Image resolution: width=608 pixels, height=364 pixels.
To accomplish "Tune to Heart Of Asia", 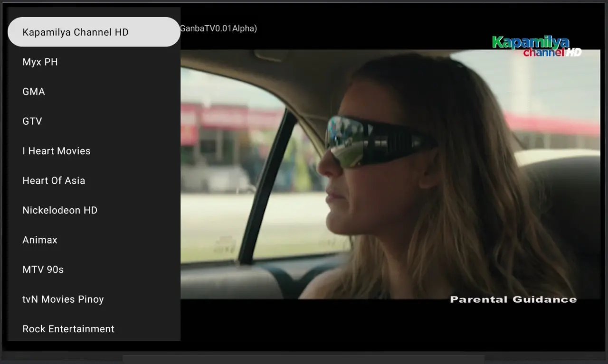I will pos(94,181).
